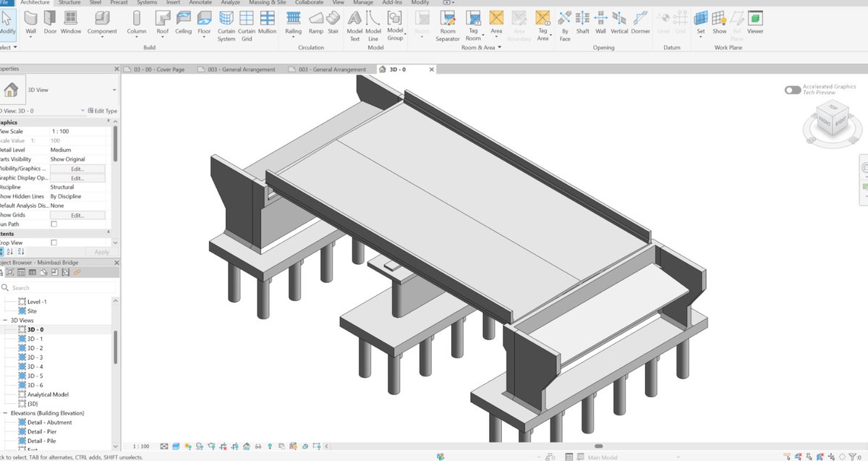Screen dimensions: 868x461
Task: Collapse the 3D Views tree node
Action: point(5,320)
